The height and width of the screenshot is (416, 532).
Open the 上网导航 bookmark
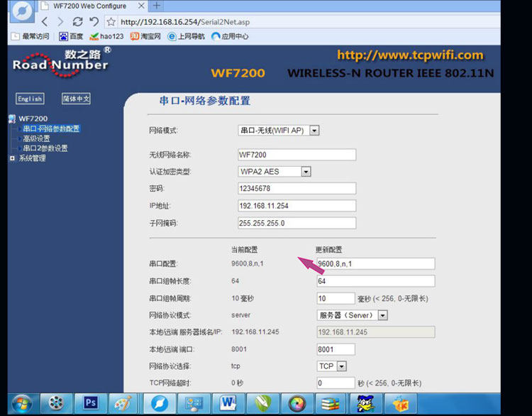pos(186,36)
